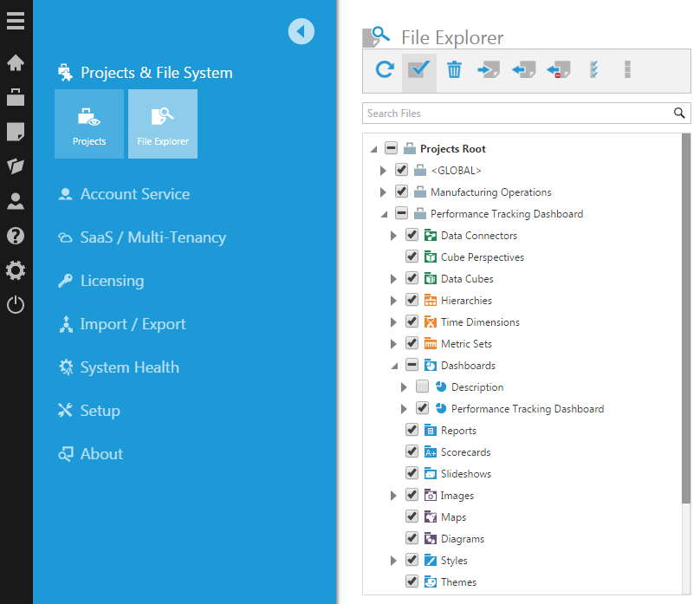Open the Projects tile
This screenshot has height=604, width=700.
[x=89, y=124]
